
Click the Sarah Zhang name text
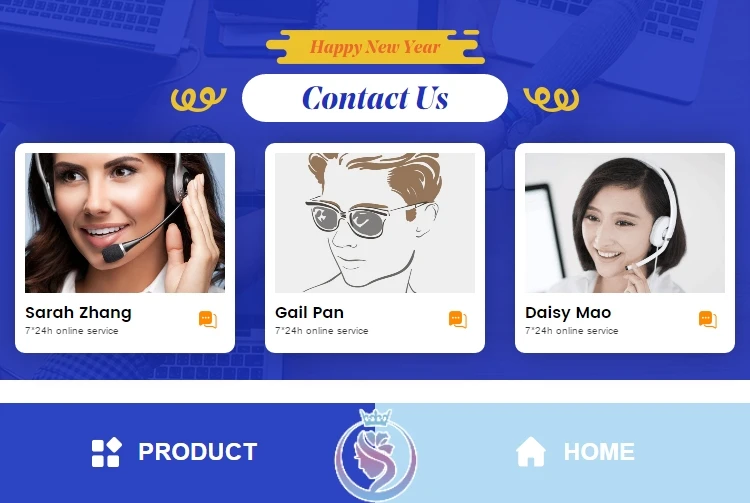[78, 313]
